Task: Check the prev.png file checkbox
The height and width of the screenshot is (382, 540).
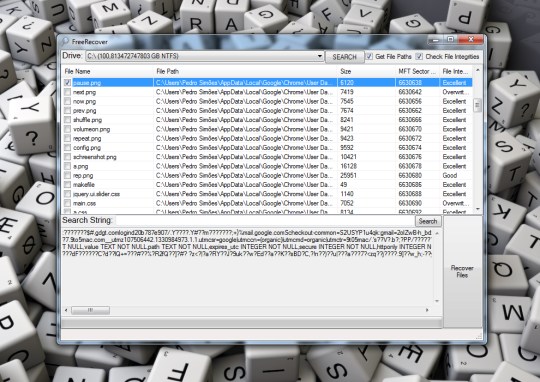Action: coord(68,111)
